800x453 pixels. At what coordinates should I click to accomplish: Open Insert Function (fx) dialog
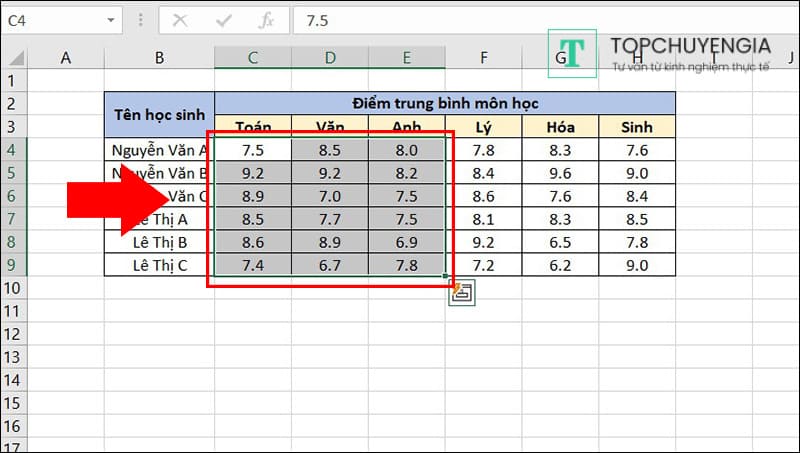click(x=266, y=21)
